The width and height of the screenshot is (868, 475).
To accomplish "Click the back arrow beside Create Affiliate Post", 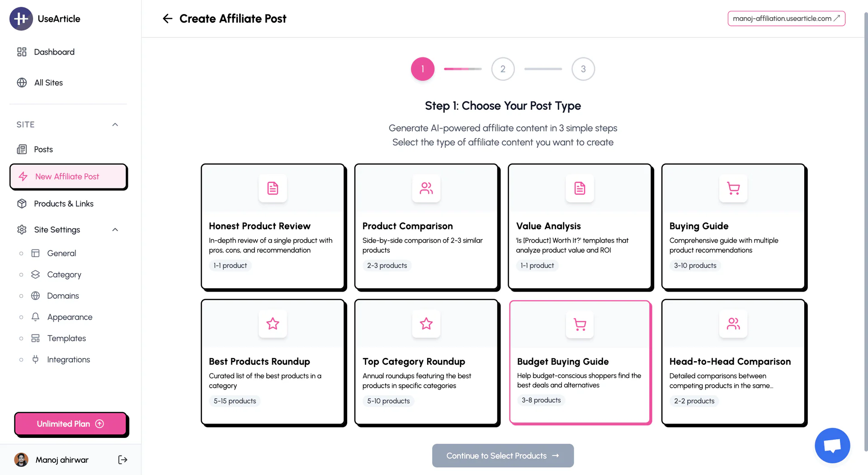I will tap(167, 19).
